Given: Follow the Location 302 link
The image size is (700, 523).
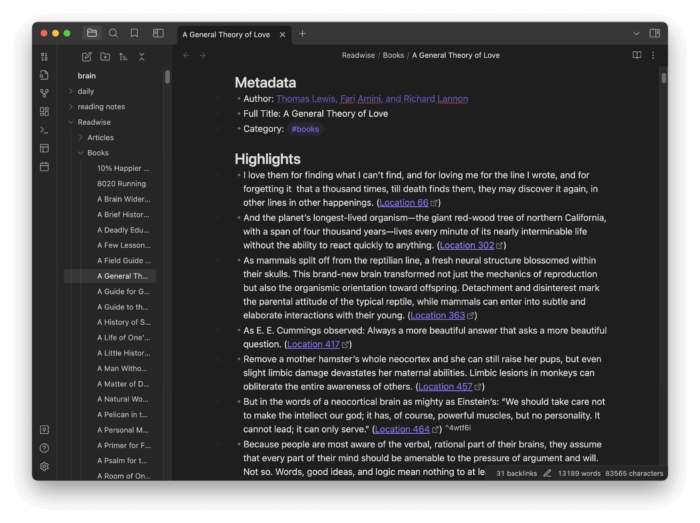Looking at the screenshot, I should click(466, 245).
